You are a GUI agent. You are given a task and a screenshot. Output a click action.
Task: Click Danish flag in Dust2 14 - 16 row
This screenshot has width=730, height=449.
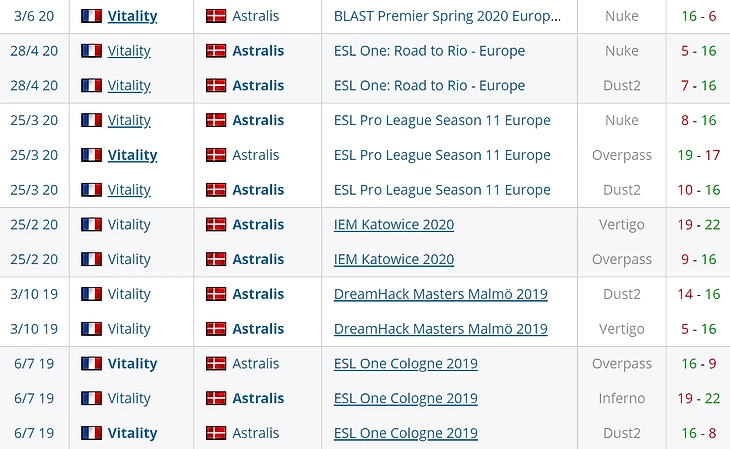tap(215, 294)
